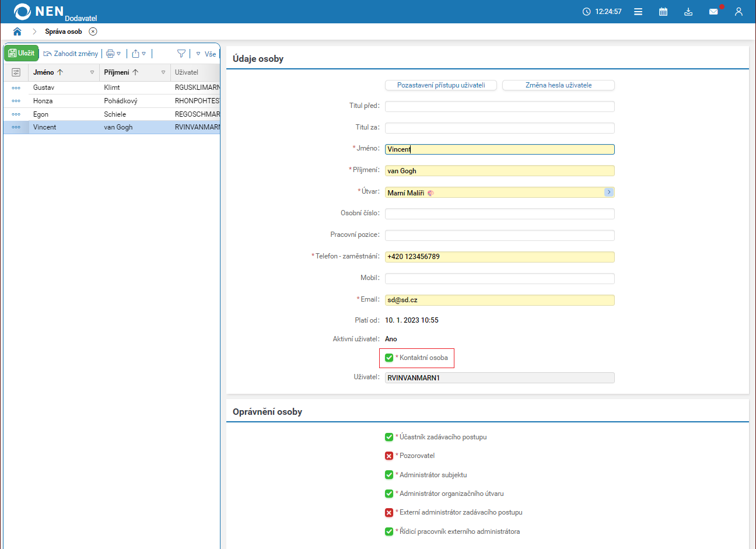
Task: Click the Uložit save button
Action: (22, 53)
